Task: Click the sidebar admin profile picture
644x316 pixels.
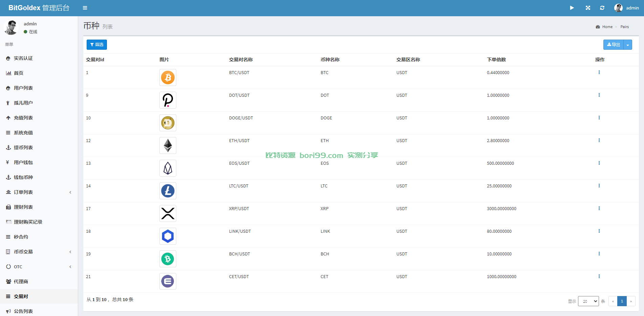Action: [x=11, y=27]
